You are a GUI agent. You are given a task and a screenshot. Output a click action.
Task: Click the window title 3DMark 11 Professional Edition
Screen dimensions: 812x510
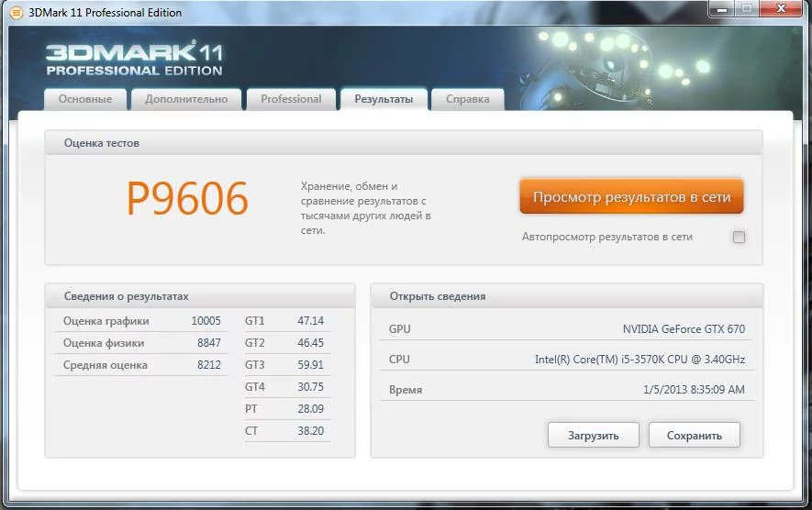pos(106,13)
